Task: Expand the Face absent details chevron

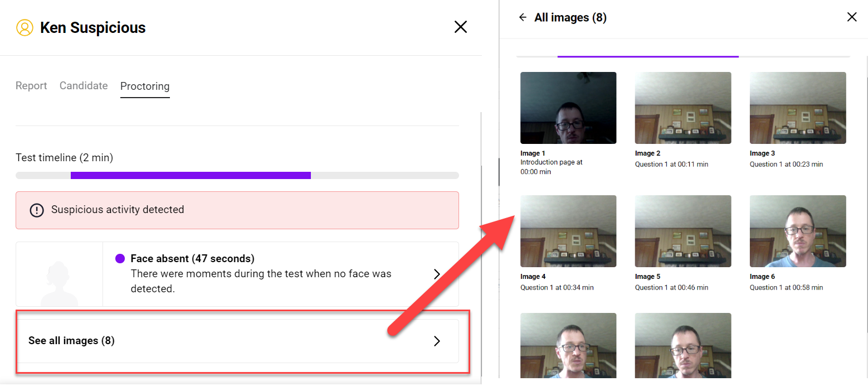Action: click(x=437, y=274)
